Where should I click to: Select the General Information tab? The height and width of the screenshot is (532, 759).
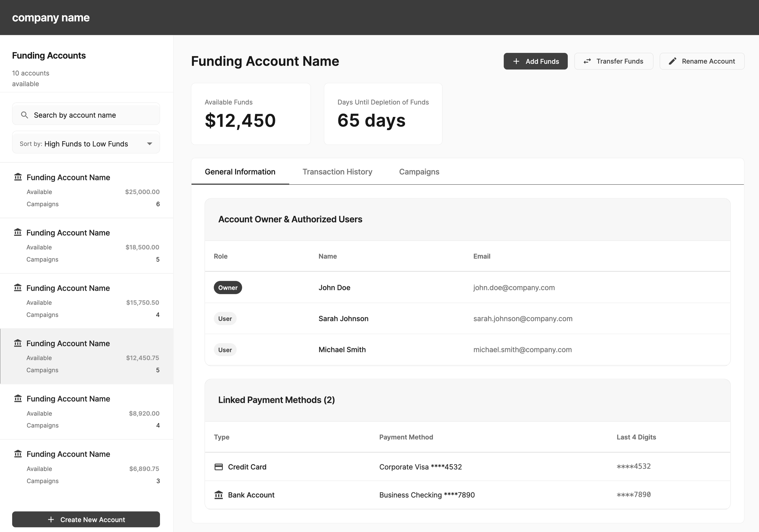click(240, 172)
